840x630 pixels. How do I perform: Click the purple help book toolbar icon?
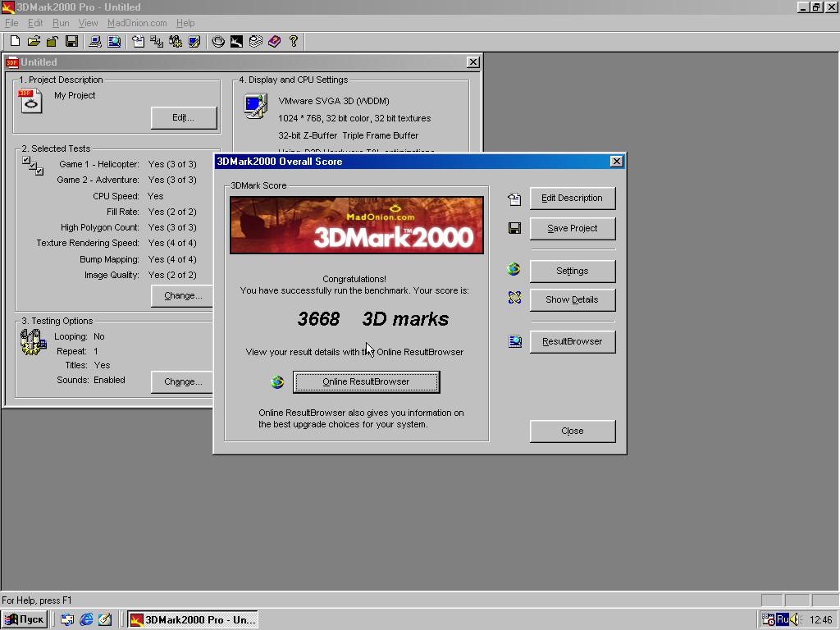point(274,41)
